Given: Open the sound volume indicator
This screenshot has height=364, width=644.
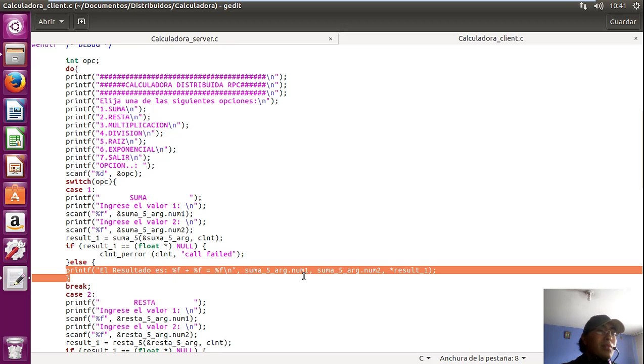Looking at the screenshot, I should (599, 6).
